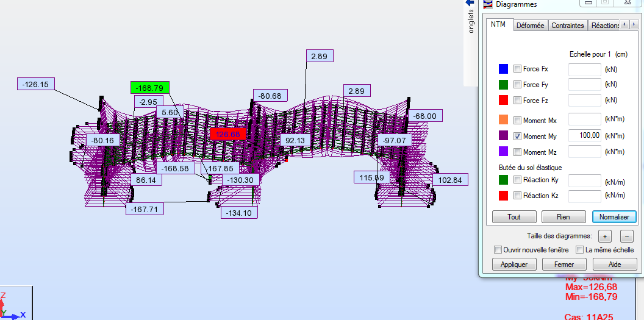
Task: Enable the Réaction Ky checkbox
Action: (518, 179)
